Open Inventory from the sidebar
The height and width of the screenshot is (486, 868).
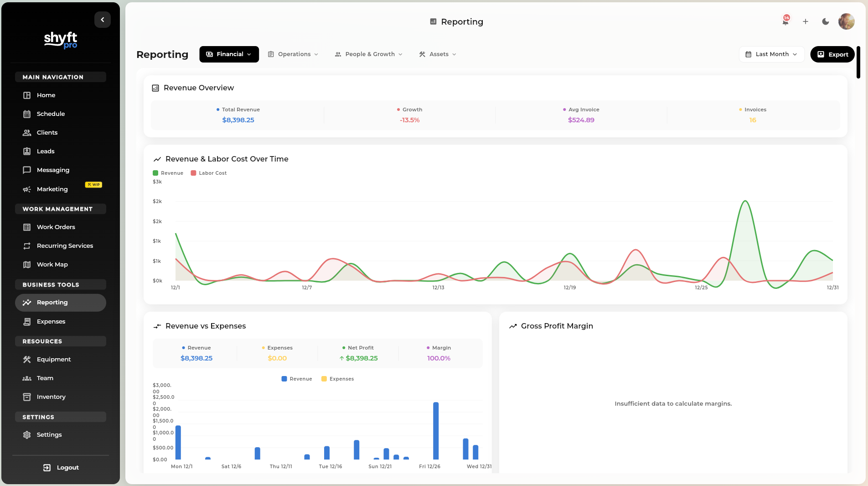click(x=51, y=397)
